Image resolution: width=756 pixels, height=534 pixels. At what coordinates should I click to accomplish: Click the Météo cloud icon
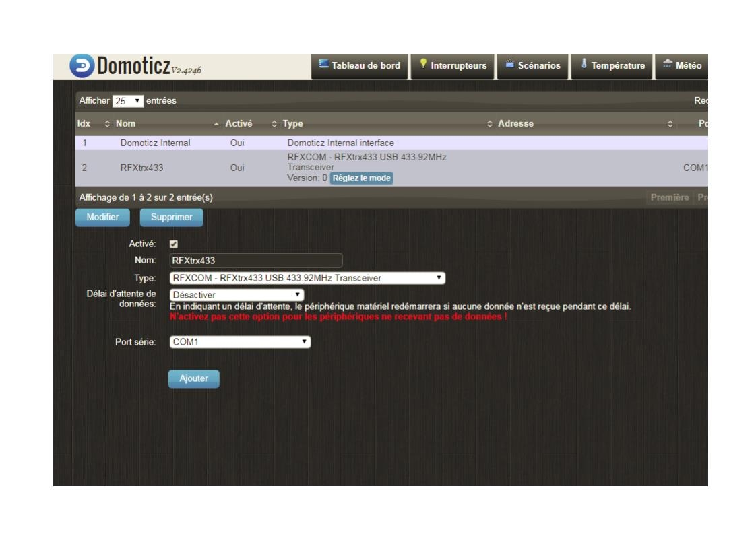[x=667, y=63]
